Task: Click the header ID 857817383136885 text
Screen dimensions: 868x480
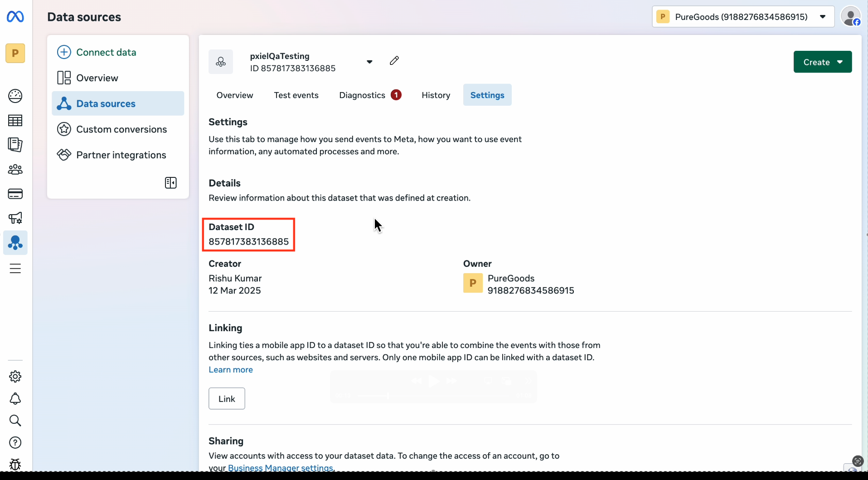Action: click(x=293, y=68)
